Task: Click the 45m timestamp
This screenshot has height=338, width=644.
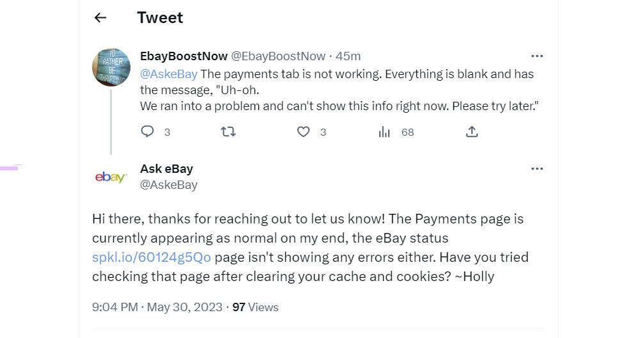Action: point(349,56)
